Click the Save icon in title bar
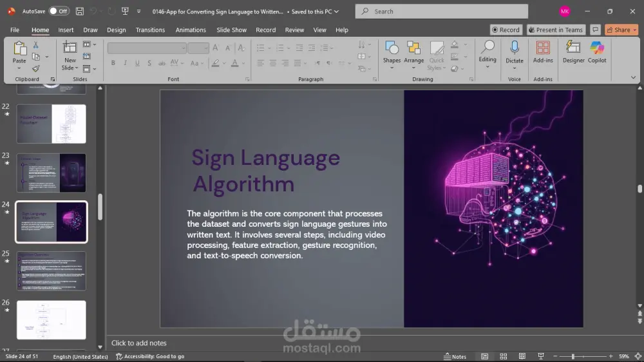Screen dimensions: 644x362 coord(80,12)
